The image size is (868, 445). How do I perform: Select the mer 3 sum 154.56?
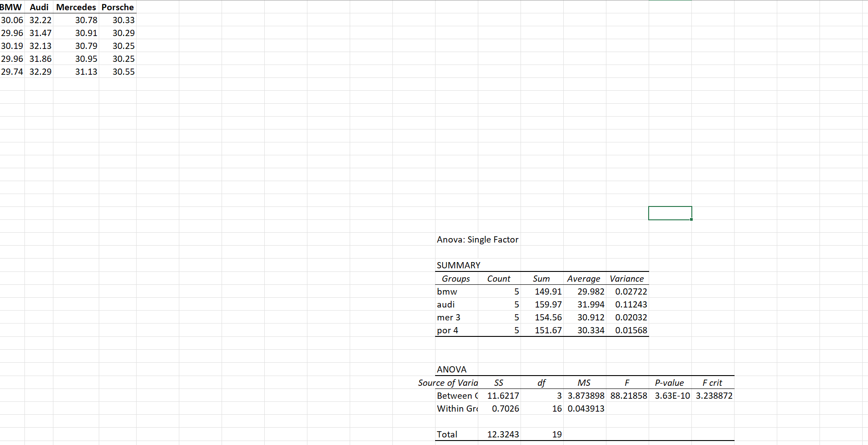542,317
